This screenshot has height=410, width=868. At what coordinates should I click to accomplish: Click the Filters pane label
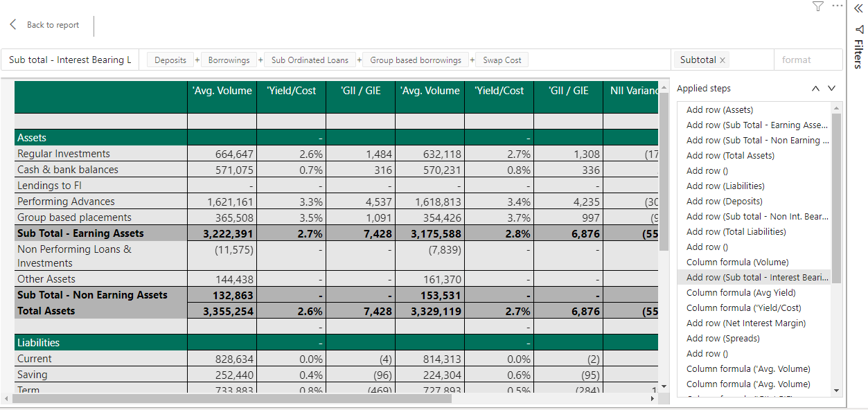coord(858,54)
